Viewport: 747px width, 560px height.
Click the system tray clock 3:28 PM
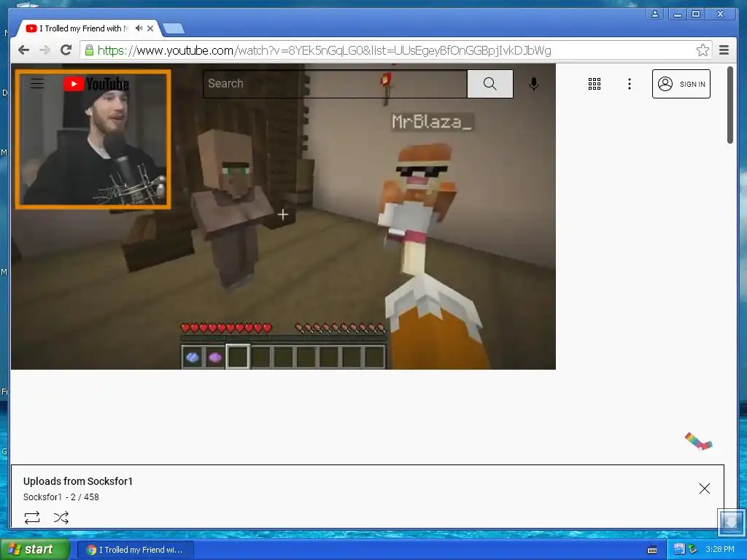click(x=719, y=549)
